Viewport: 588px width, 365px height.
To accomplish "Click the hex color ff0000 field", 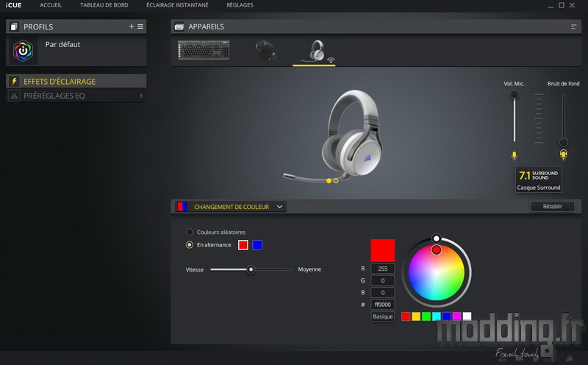I will coord(382,305).
